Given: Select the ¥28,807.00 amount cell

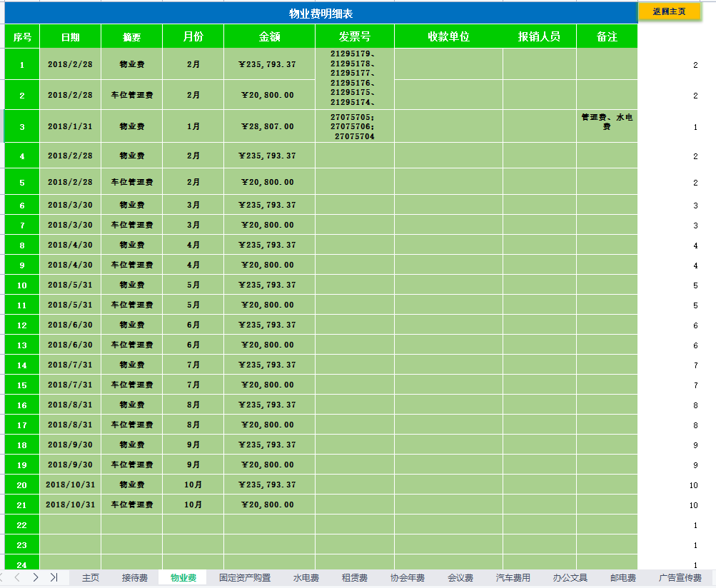Looking at the screenshot, I should (x=269, y=126).
